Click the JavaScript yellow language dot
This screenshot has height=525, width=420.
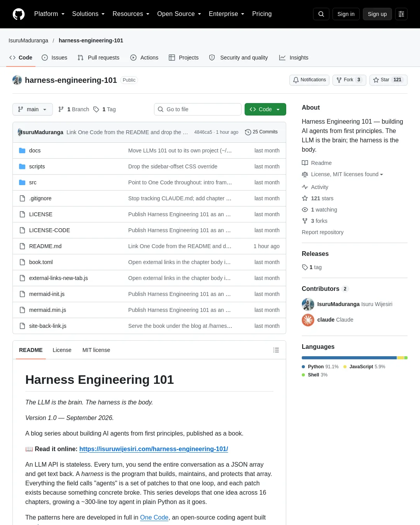(x=345, y=367)
